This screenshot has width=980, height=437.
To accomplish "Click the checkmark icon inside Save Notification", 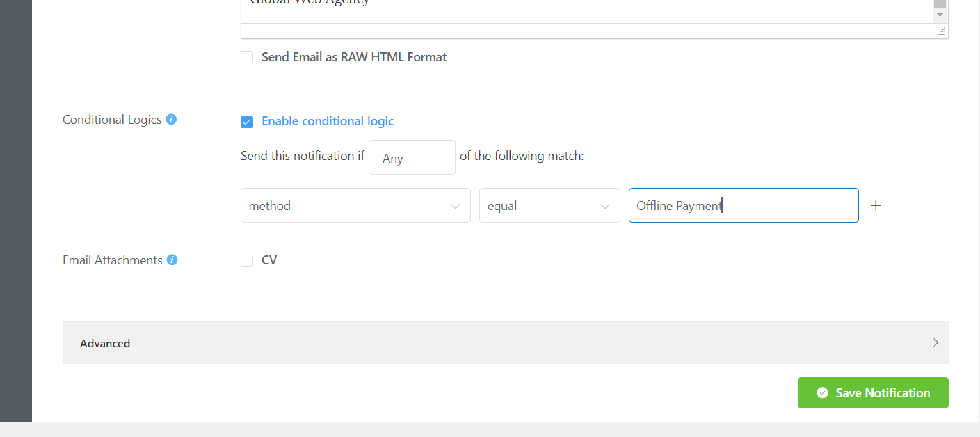I will click(x=821, y=392).
